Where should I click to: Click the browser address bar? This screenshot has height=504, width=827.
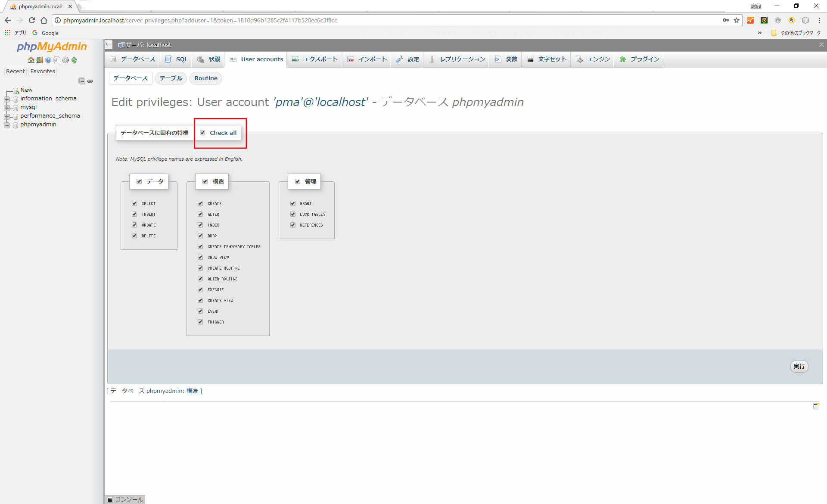click(x=388, y=20)
